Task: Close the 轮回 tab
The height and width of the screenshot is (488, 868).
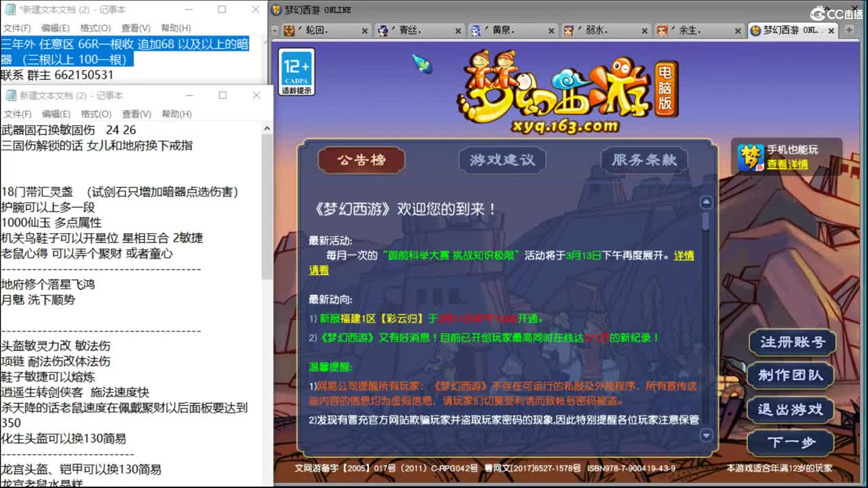Action: [364, 31]
